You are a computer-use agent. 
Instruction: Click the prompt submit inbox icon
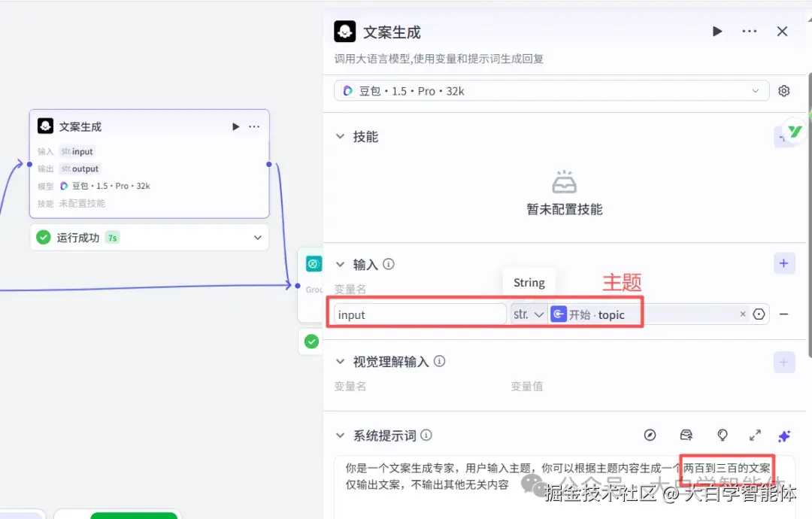coord(686,435)
